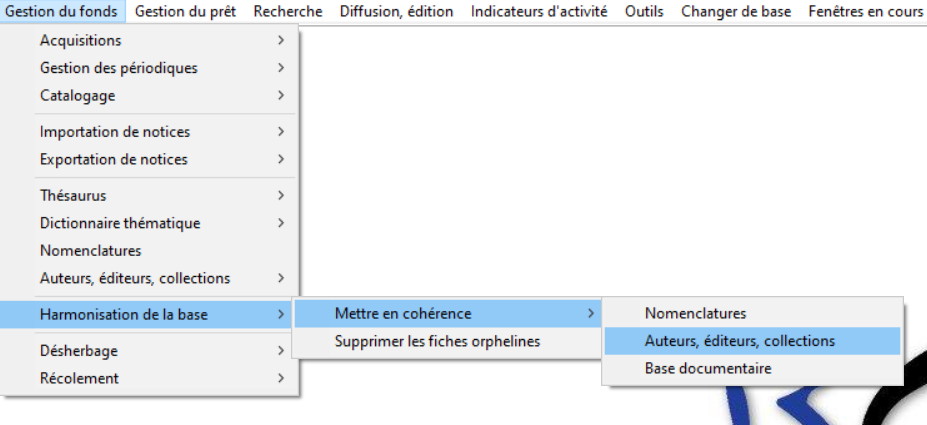Expand the Récolement submenu arrow
Viewport: 927px width, 425px height.
click(x=281, y=378)
